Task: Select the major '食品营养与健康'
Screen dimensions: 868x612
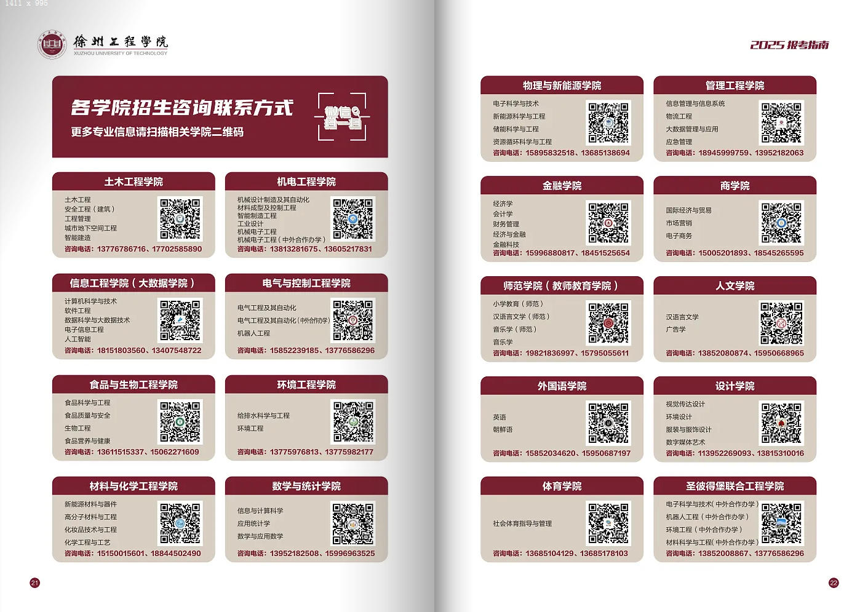Action: 87,441
